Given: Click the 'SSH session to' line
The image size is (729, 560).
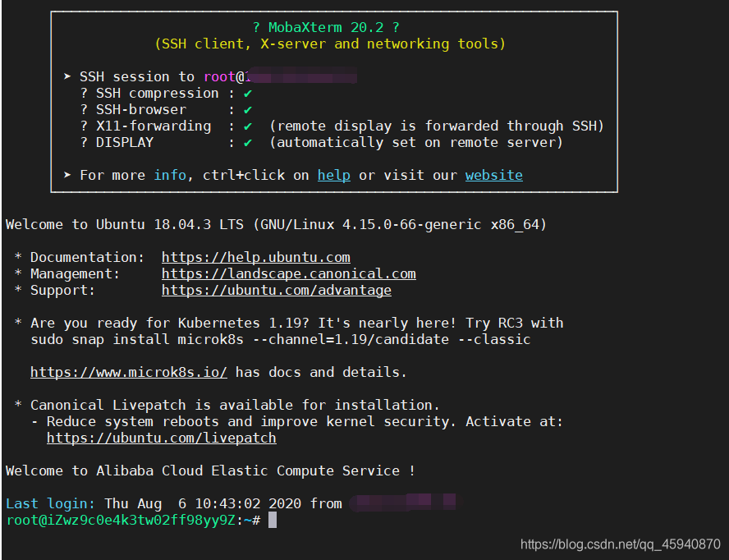Looking at the screenshot, I should (x=210, y=76).
